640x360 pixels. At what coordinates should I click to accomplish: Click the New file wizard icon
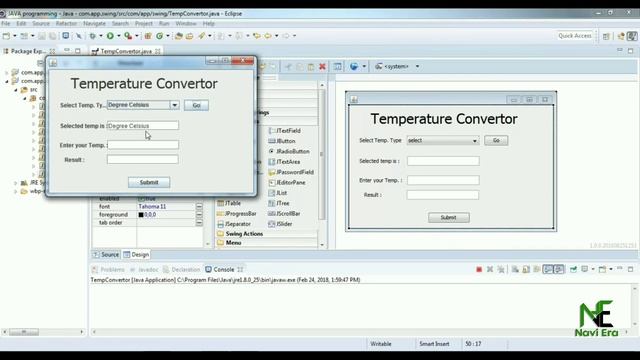(x=6, y=36)
